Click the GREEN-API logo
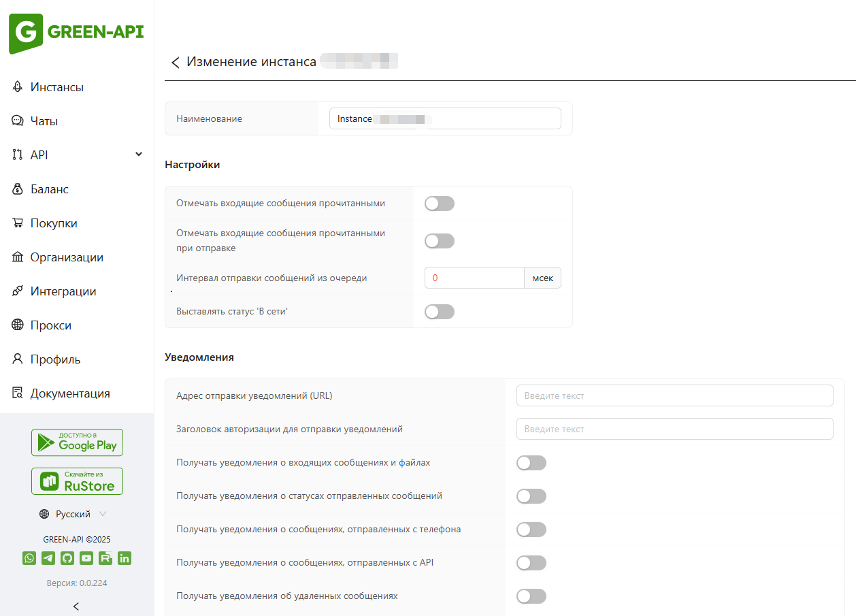This screenshot has height=616, width=856. (x=76, y=33)
